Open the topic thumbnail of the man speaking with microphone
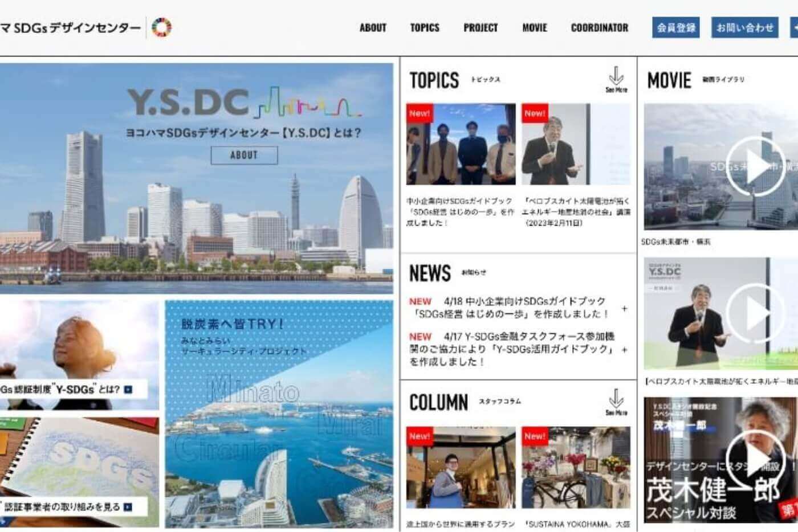Viewport: 798px width, 532px height. 576,144
